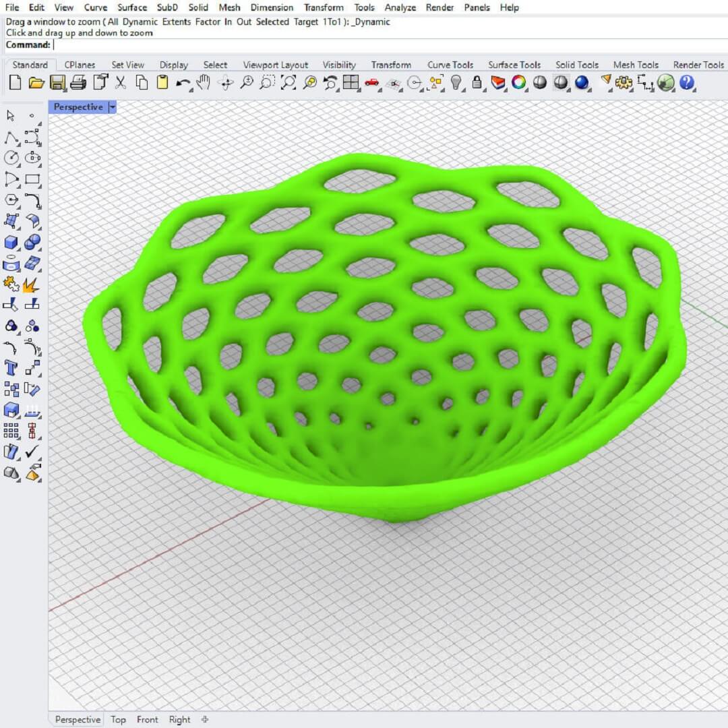This screenshot has height=728, width=728.
Task: Click the Rectangle drawing tool
Action: point(32,179)
